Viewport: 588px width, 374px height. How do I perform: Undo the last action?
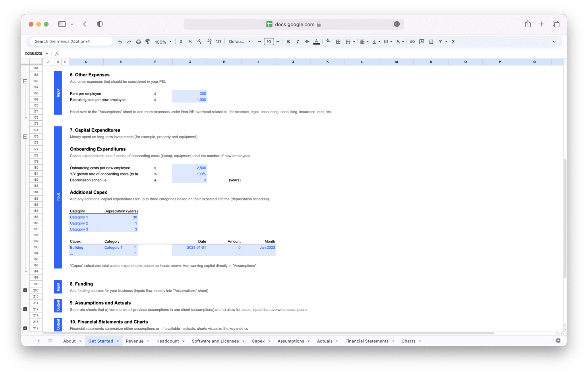pos(120,42)
